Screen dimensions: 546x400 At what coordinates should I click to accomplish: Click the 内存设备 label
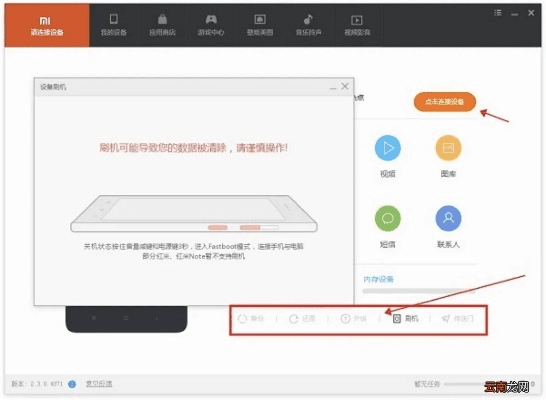click(x=379, y=279)
